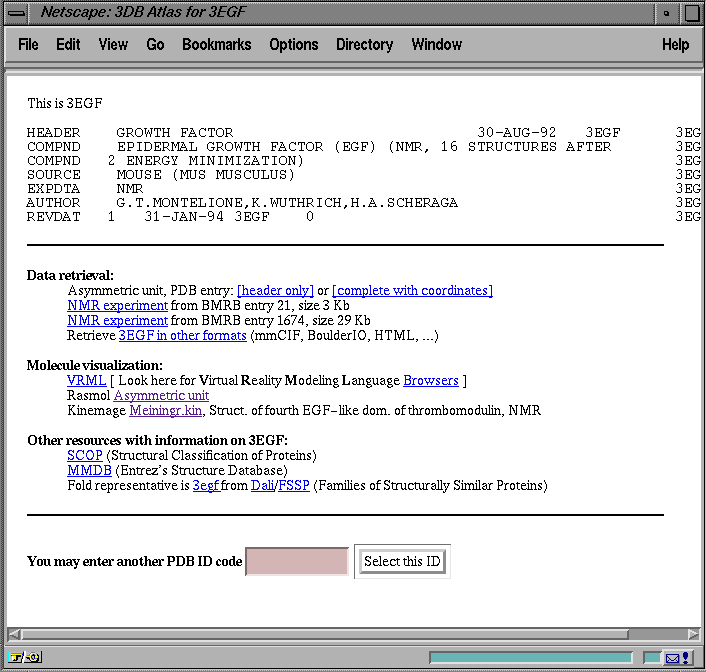Open the Go menu
The width and height of the screenshot is (706, 672).
pyautogui.click(x=155, y=44)
